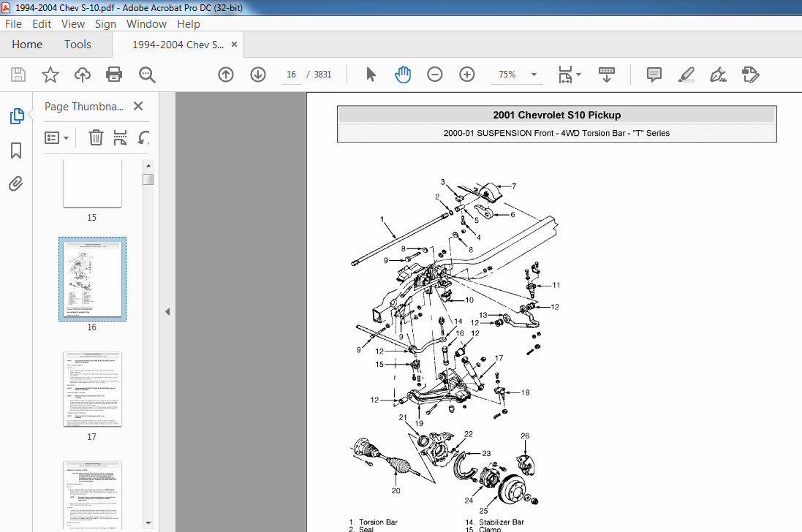Screen dimensions: 802x532
Task: Add a sticky note comment
Action: click(654, 75)
